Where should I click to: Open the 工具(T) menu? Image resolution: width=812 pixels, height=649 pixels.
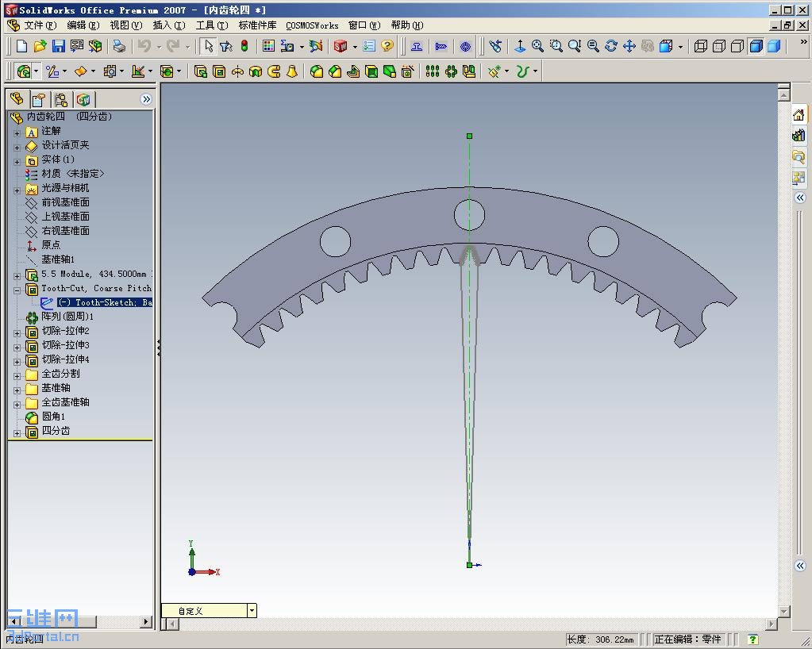(212, 25)
